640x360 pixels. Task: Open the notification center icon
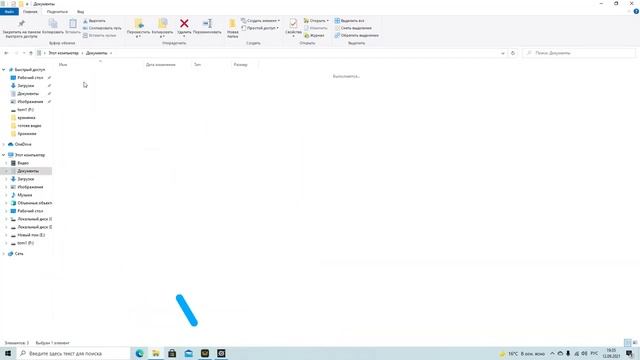(629, 353)
